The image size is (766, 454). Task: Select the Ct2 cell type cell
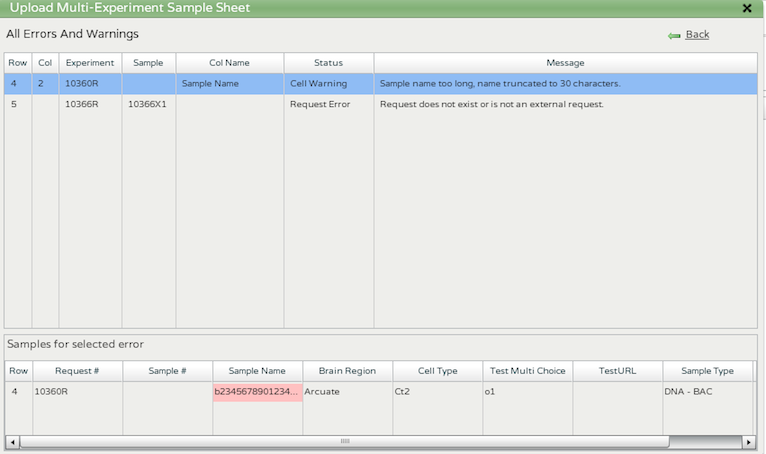click(438, 392)
